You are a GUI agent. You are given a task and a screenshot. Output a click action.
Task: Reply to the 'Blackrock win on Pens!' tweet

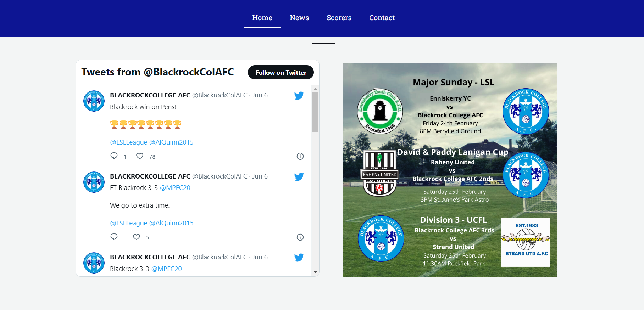[x=114, y=156]
